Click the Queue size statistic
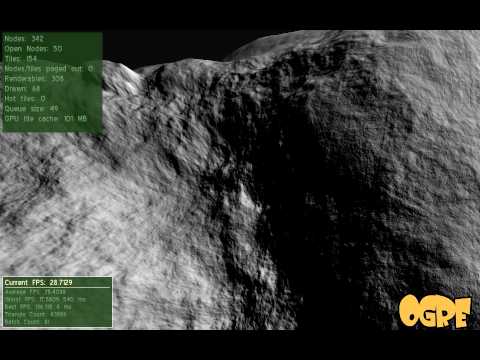The width and height of the screenshot is (480, 360). pos(31,109)
